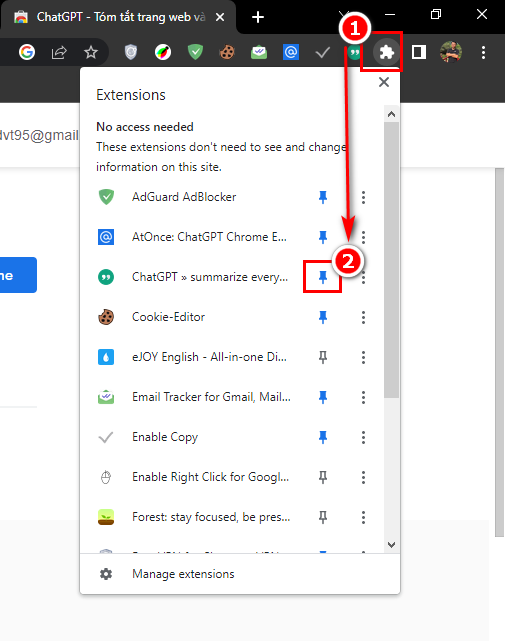Image resolution: width=505 pixels, height=641 pixels.
Task: Click the Google search icon in address bar
Action: [27, 52]
